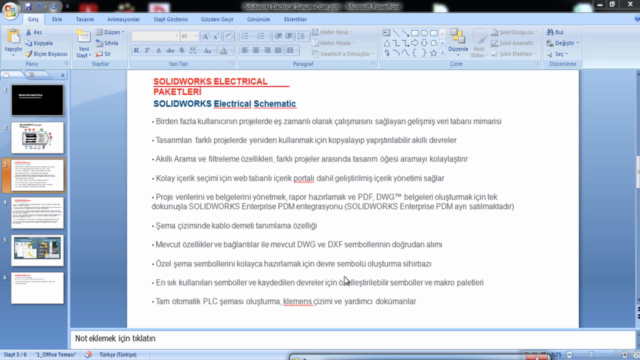Toggle italic (T) formatting

pyautogui.click(x=147, y=50)
